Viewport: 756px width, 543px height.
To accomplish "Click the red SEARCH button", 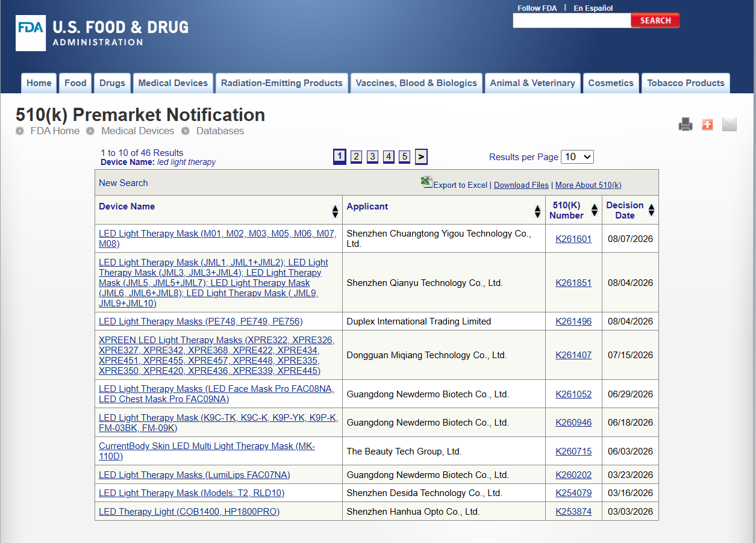I will coord(655,20).
